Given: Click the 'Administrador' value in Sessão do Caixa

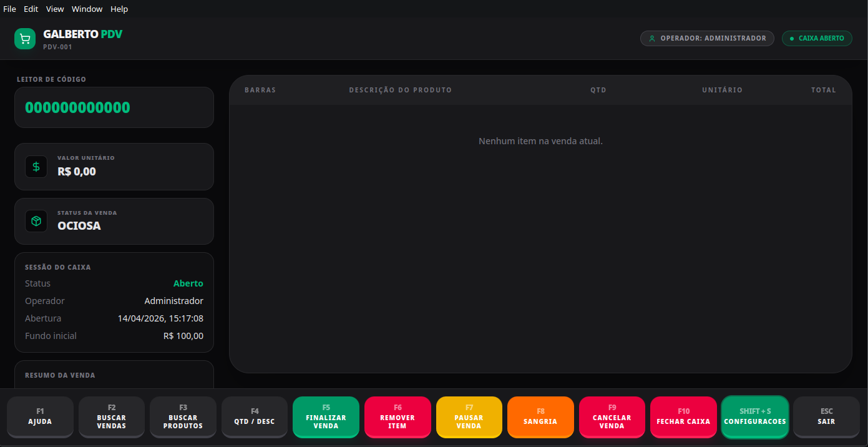Looking at the screenshot, I should click(x=174, y=301).
